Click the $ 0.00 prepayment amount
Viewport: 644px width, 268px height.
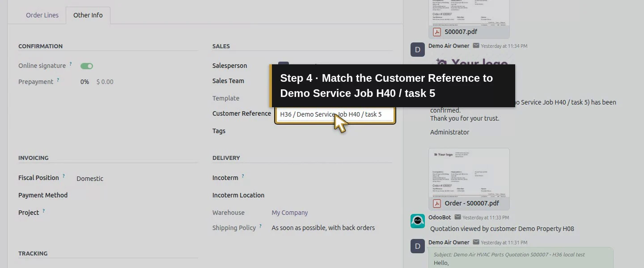coord(105,82)
